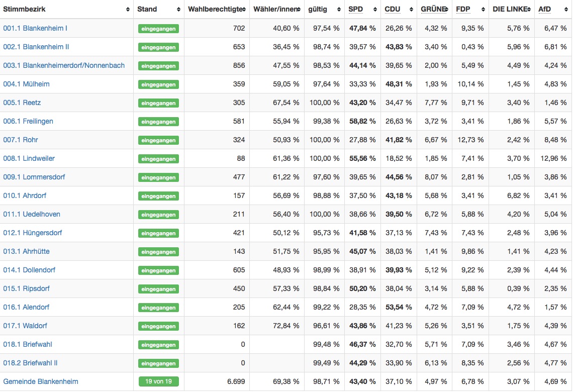This screenshot has height=392, width=573.
Task: Click the FDP column header label
Action: 463,10
